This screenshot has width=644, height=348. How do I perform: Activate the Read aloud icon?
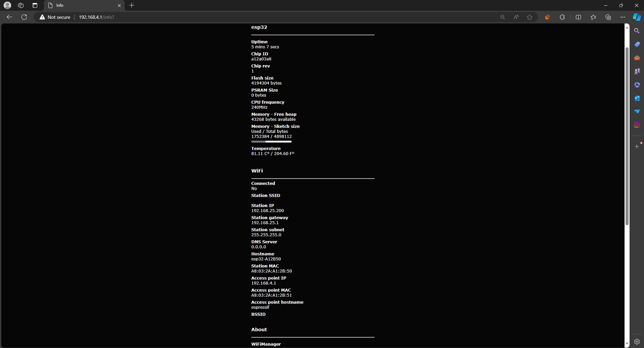click(x=516, y=17)
